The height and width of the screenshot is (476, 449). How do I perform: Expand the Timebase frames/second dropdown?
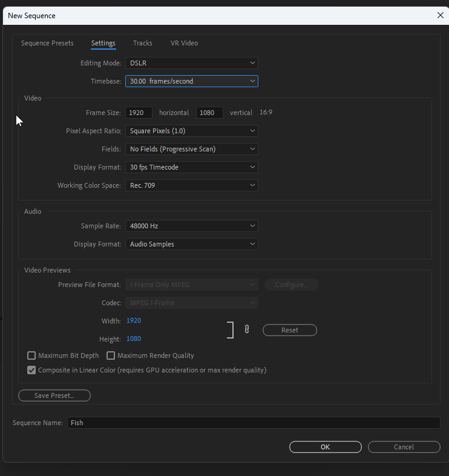point(191,81)
